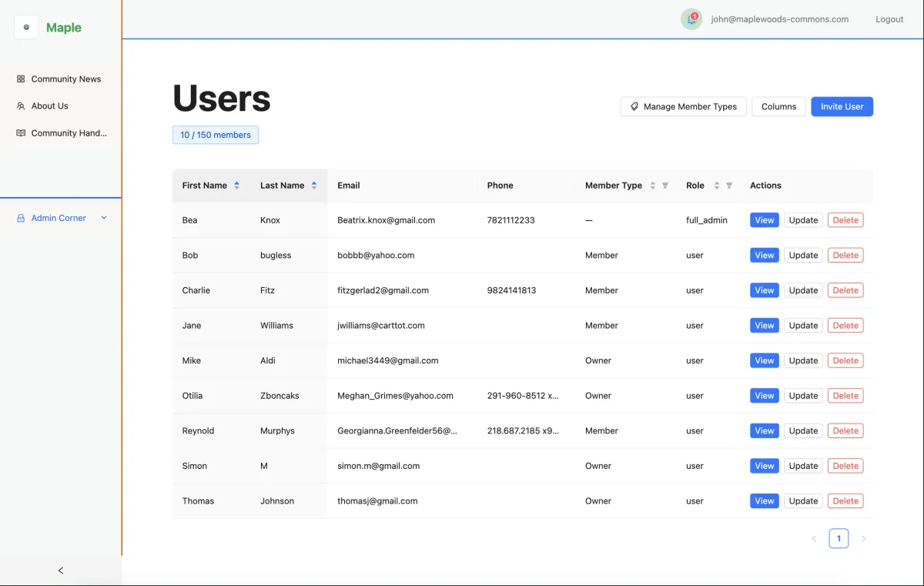Toggle sorting on the Role column
Screen dimensions: 924x586
coord(718,185)
